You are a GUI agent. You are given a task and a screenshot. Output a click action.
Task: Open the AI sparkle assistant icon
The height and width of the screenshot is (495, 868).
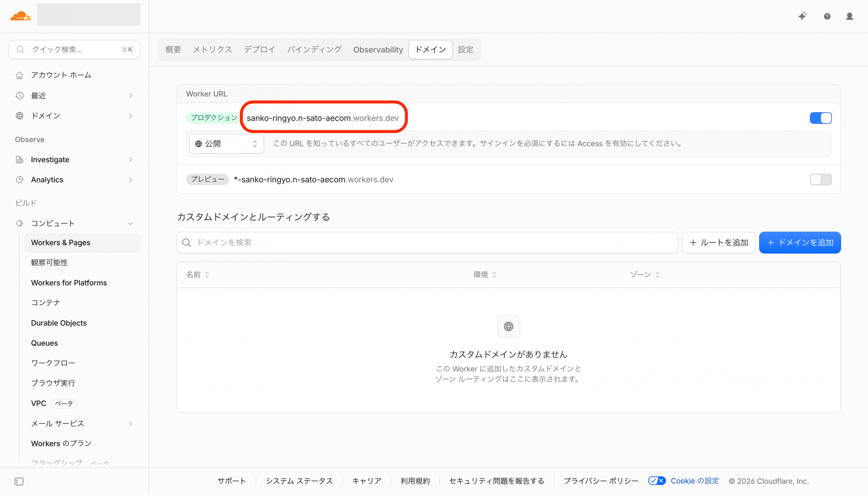pyautogui.click(x=803, y=16)
